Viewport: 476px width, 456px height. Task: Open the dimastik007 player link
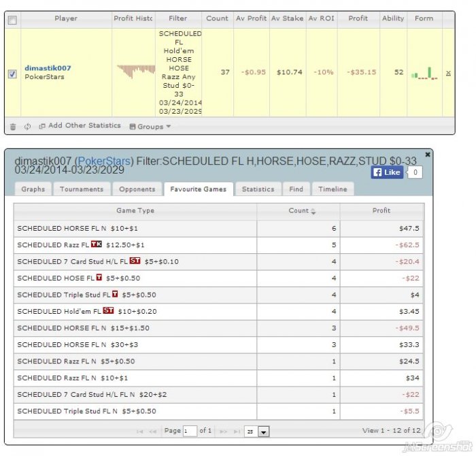(48, 68)
